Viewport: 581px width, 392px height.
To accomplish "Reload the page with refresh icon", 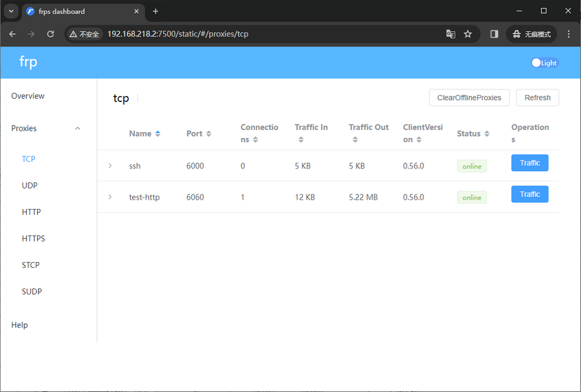I will (50, 34).
